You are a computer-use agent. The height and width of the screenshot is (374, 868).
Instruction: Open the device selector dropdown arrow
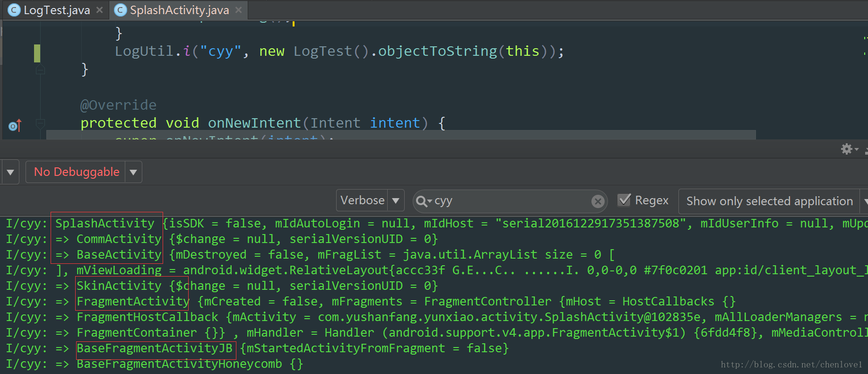click(10, 172)
